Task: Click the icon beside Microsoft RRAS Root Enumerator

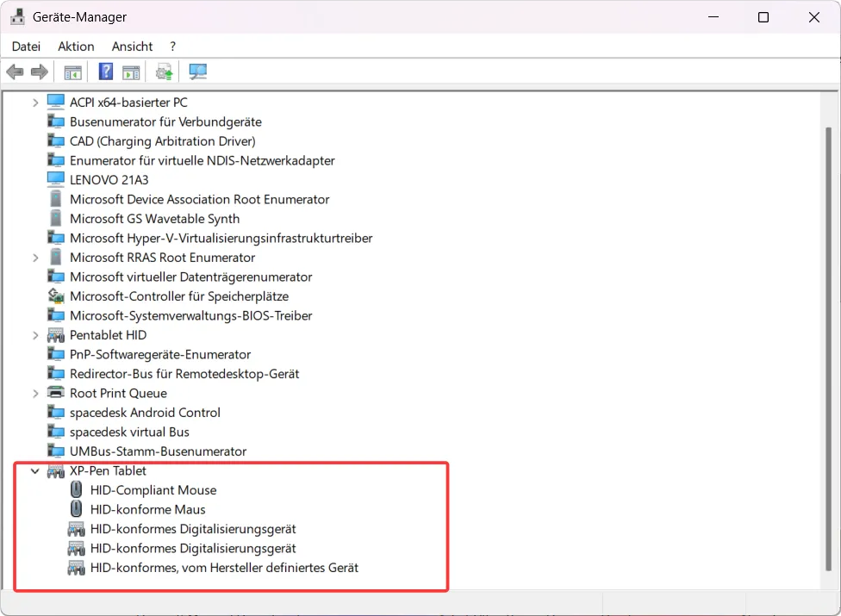Action: point(55,257)
